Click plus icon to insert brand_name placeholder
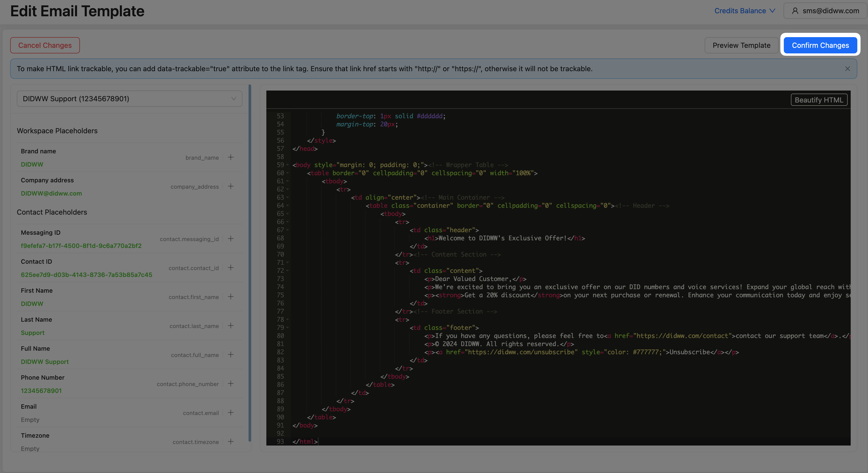868x473 pixels. coord(230,157)
